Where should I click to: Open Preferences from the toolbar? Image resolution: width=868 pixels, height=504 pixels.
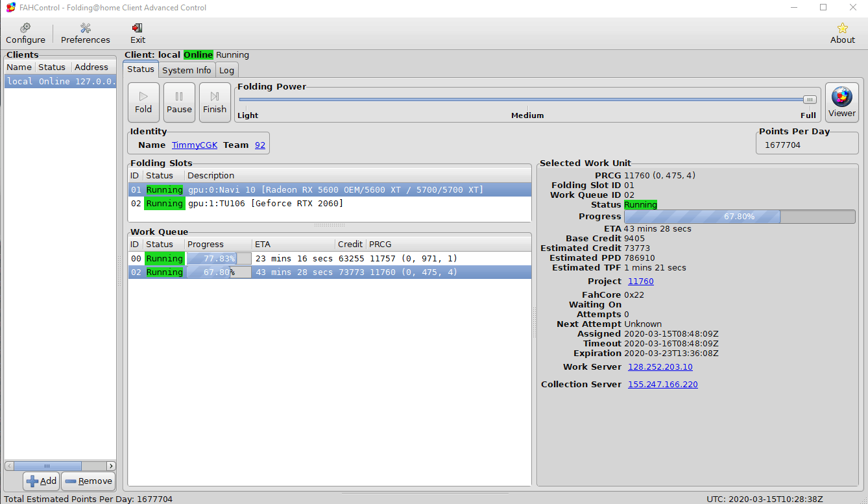tap(86, 33)
